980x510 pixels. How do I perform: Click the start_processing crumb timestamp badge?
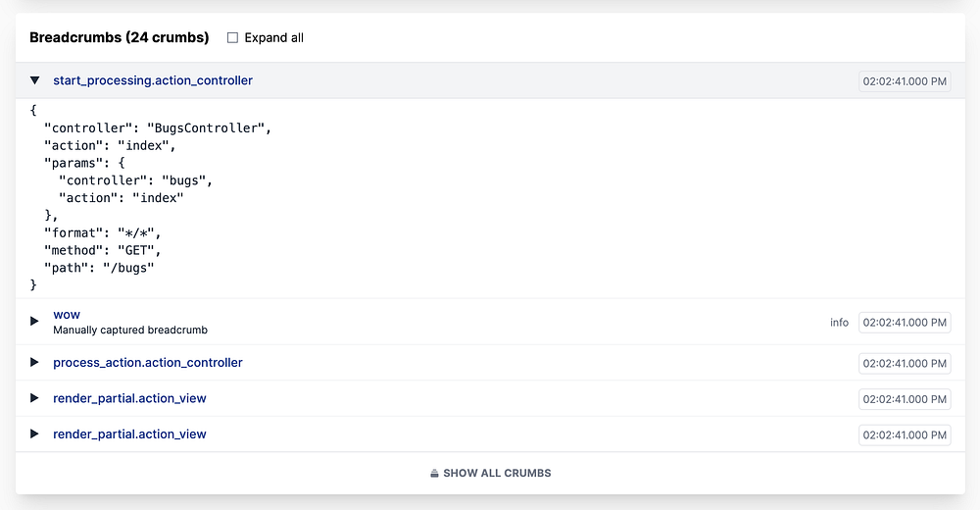point(905,81)
